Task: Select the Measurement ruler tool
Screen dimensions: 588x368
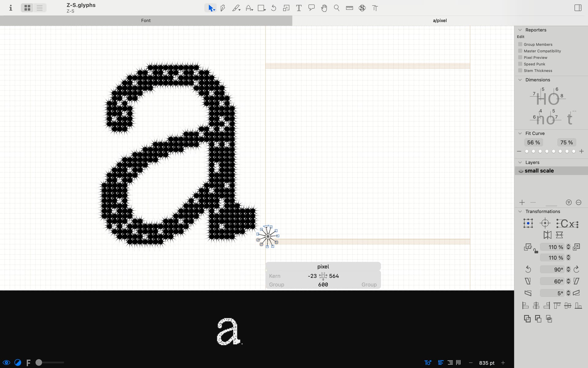Action: pos(349,8)
